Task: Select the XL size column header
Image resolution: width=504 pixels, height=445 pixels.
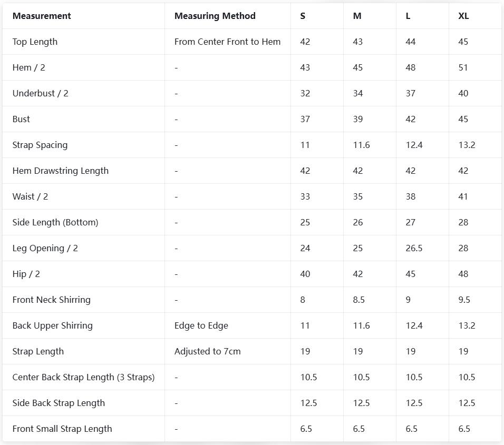Action: pyautogui.click(x=463, y=16)
